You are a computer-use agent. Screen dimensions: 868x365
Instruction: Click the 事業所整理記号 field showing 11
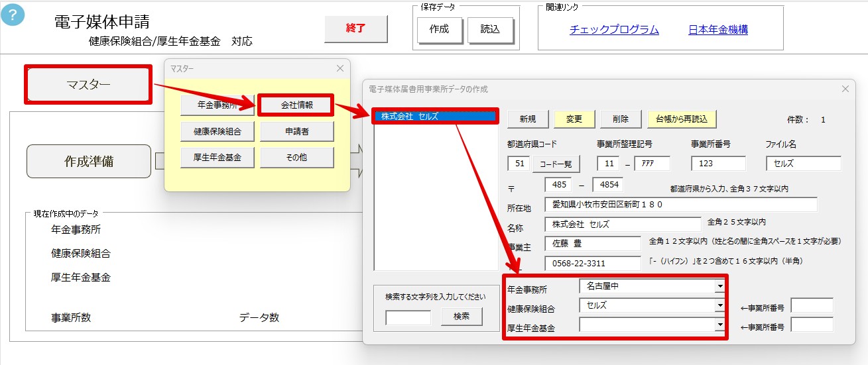[608, 163]
